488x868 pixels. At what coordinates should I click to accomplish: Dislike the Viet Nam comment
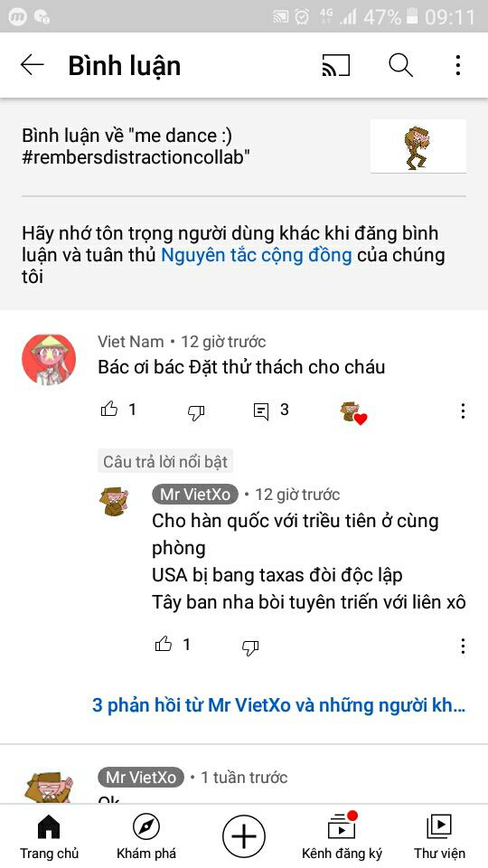coord(196,412)
